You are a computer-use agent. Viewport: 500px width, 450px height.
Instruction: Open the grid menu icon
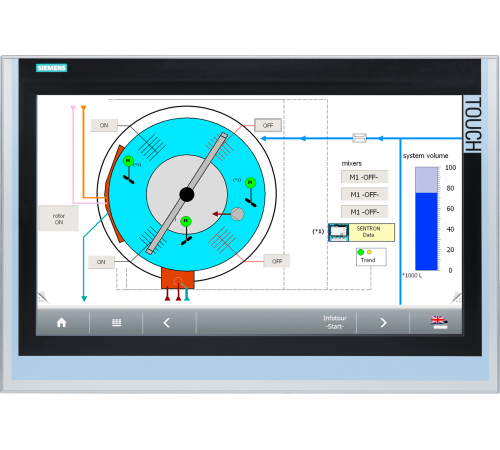point(116,323)
